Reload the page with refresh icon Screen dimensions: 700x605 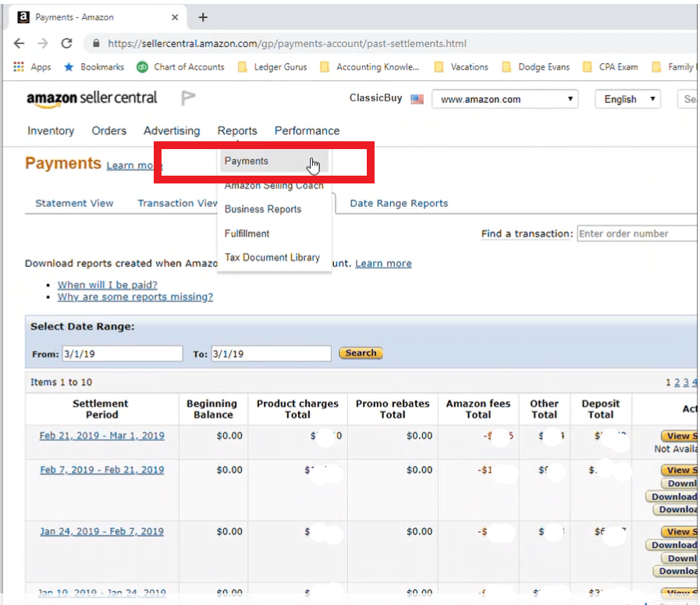(66, 43)
